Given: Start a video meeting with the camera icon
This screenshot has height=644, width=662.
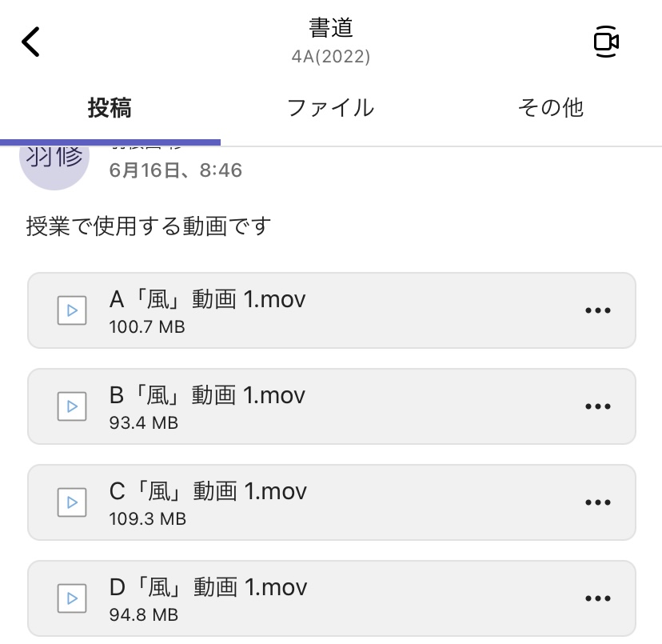Looking at the screenshot, I should tap(606, 42).
